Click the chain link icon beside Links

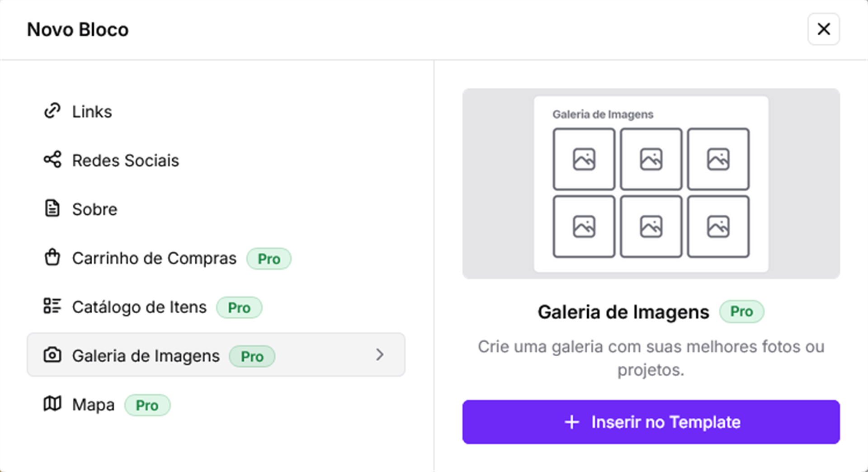[52, 111]
